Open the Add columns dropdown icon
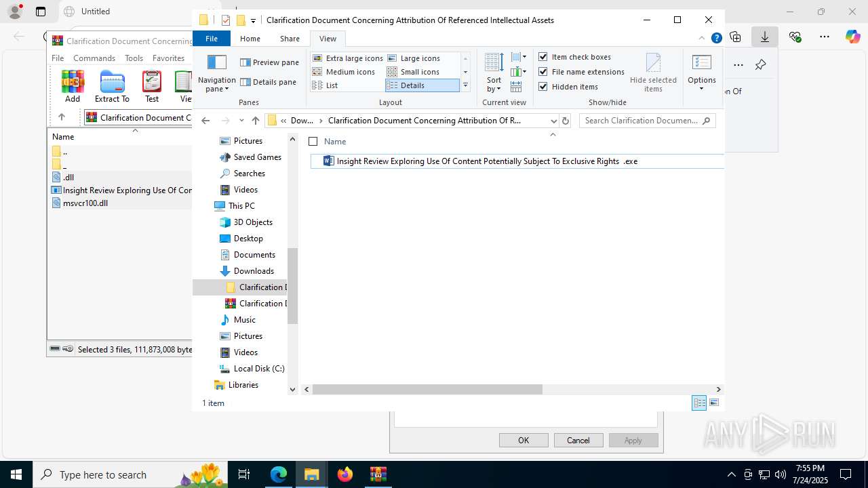The height and width of the screenshot is (488, 868). [x=519, y=72]
